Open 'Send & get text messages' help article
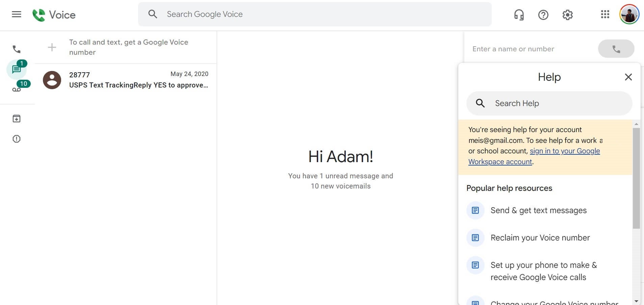644x305 pixels. click(538, 210)
